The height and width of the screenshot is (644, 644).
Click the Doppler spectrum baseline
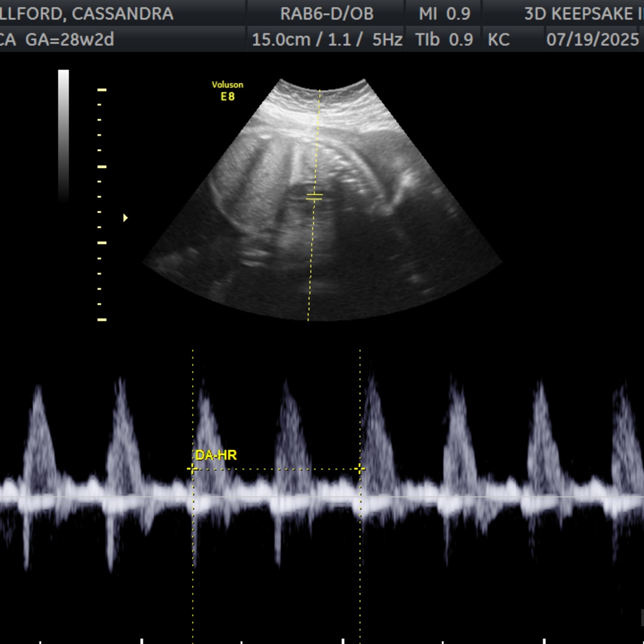click(322, 496)
